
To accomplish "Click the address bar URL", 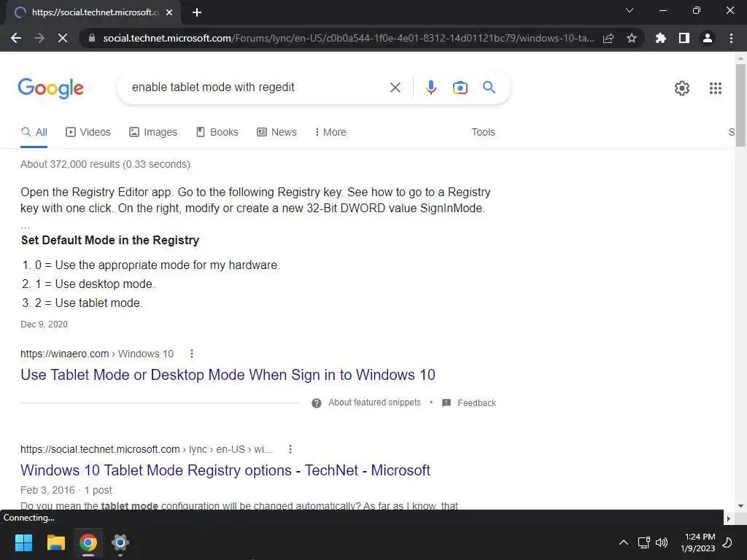I will click(349, 38).
